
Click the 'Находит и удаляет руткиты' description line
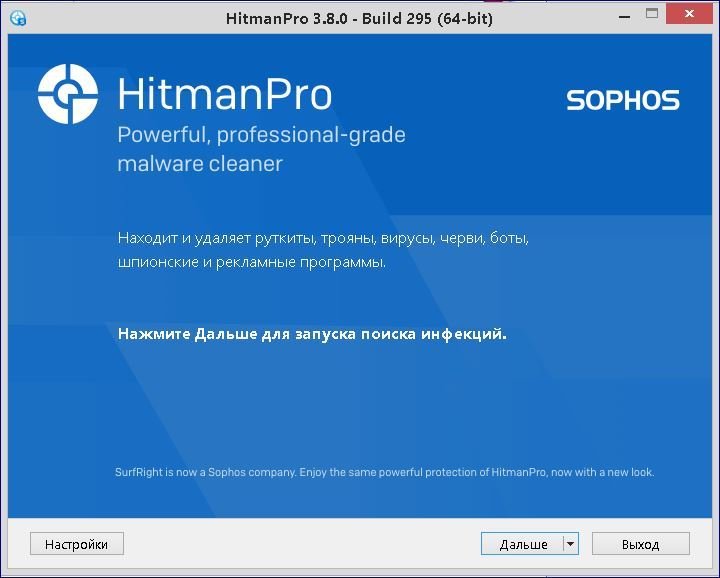pyautogui.click(x=323, y=238)
